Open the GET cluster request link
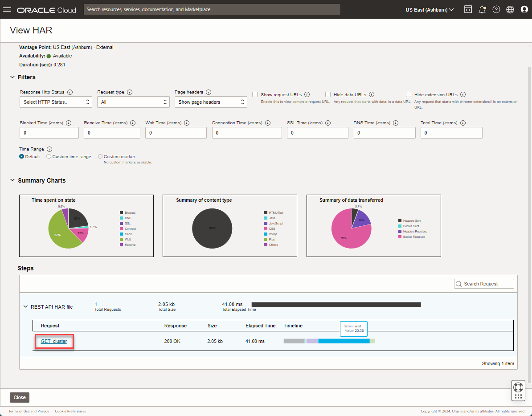Screen dimensions: 532x416 pyautogui.click(x=54, y=341)
